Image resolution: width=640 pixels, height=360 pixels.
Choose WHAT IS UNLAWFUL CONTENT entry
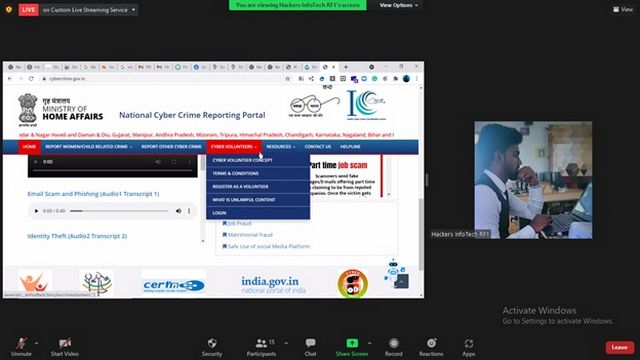258,200
